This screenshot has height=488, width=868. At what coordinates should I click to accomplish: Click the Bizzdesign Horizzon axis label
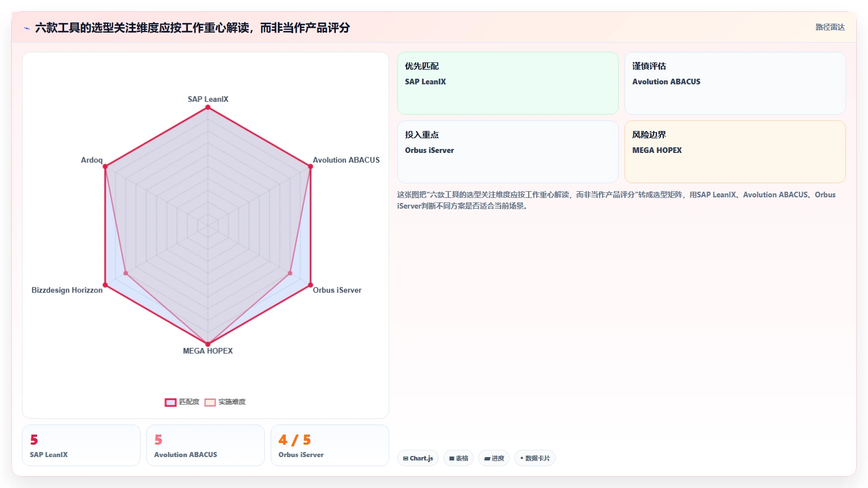pos(67,290)
